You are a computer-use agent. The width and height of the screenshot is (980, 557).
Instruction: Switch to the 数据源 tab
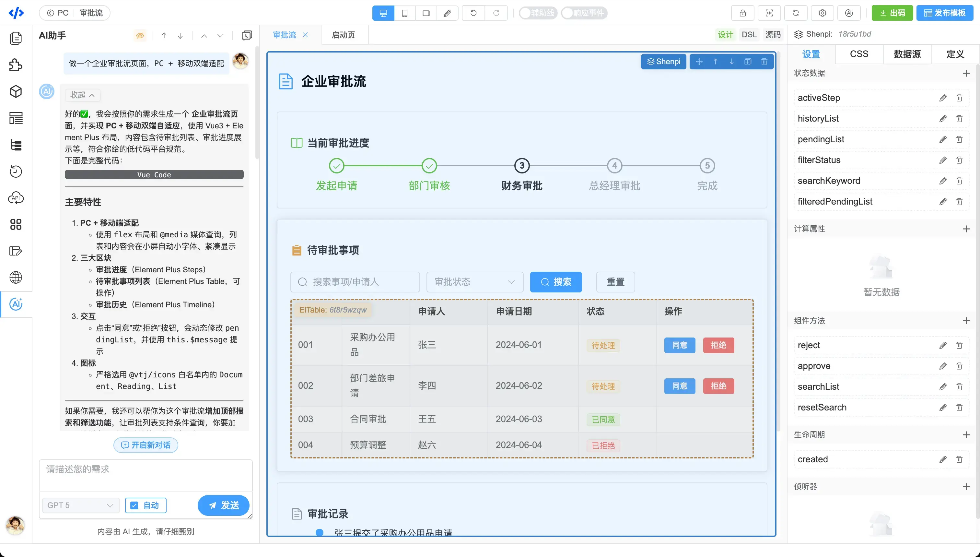pos(907,54)
